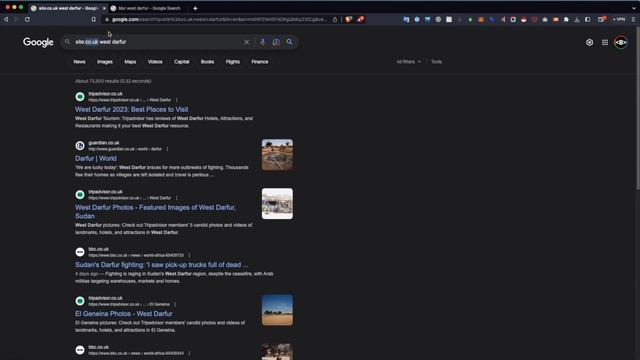Toggle the browser sidebar panel icon

(x=587, y=19)
